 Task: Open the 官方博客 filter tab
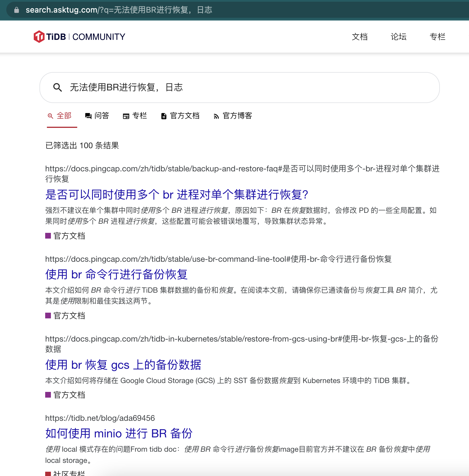233,116
